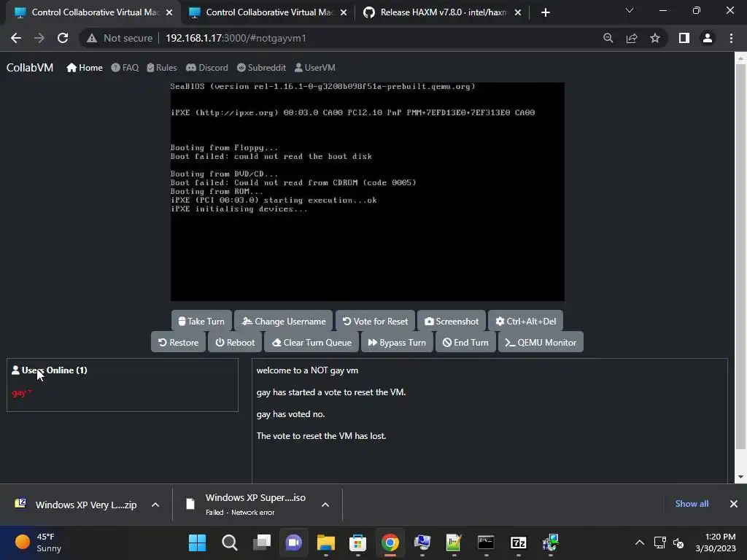Click the CollabVM brand logo text
This screenshot has height=560, width=747.
coord(29,68)
